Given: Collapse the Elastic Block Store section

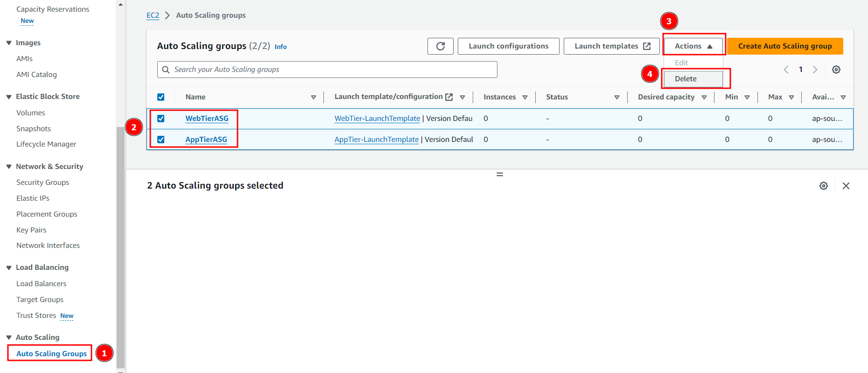Looking at the screenshot, I should coord(9,97).
